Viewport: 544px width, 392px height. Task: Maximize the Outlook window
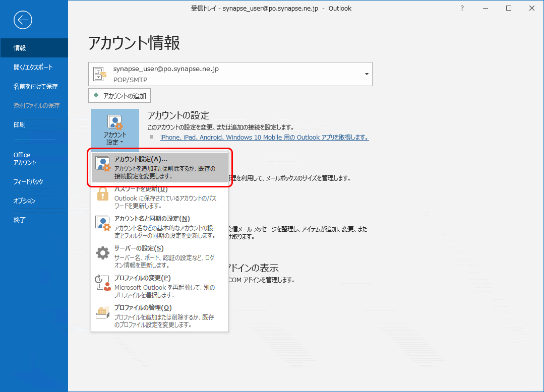[509, 9]
